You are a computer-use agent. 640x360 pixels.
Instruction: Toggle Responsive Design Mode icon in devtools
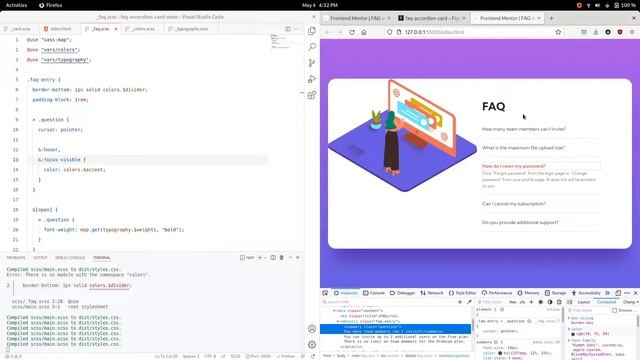tap(618, 293)
